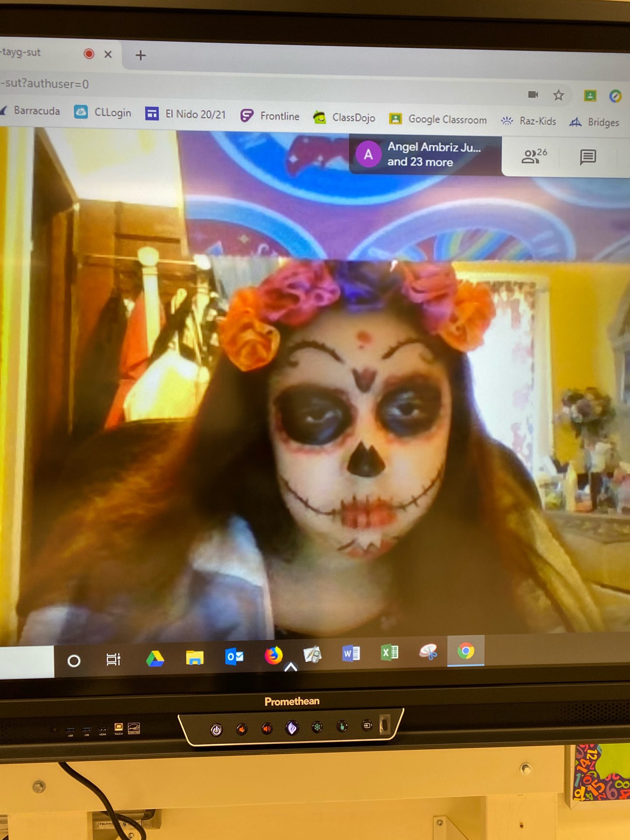The width and height of the screenshot is (630, 840).
Task: Open the Meet participants list icon
Action: [534, 156]
